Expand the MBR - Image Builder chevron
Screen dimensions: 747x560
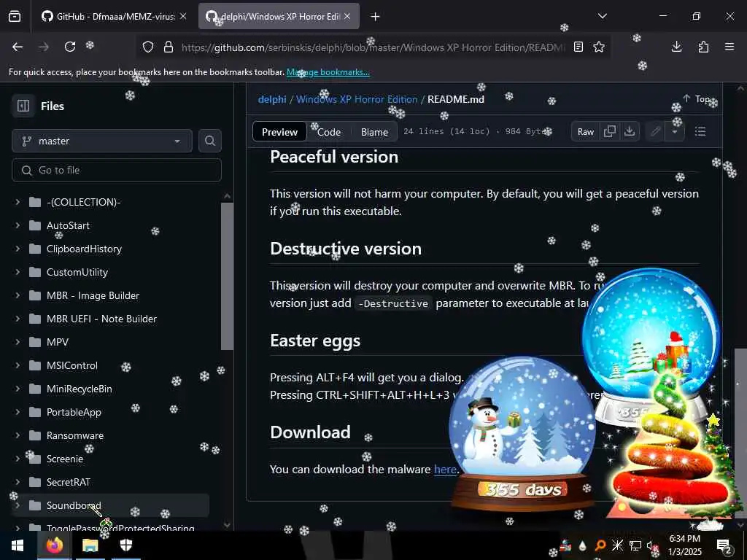coord(18,295)
